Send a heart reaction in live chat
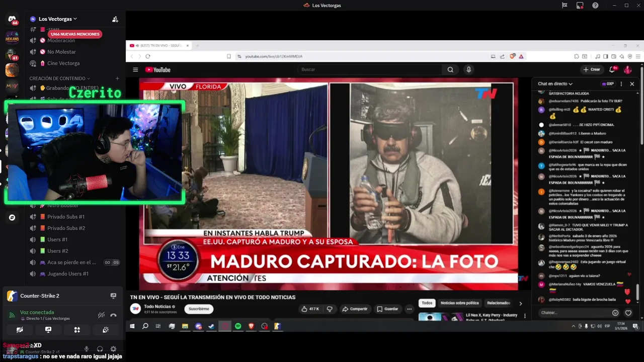Screen dimensions: 644x362 (x=628, y=313)
